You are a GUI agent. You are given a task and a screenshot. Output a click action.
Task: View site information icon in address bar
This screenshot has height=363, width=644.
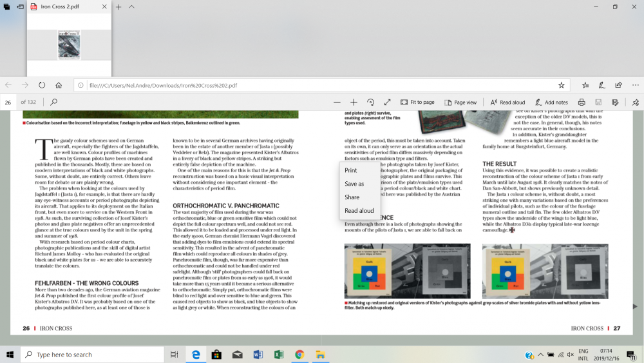[x=80, y=86]
